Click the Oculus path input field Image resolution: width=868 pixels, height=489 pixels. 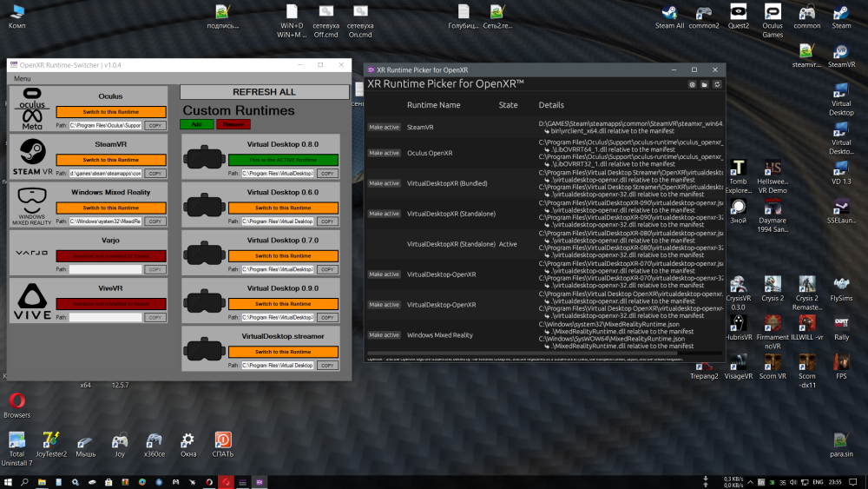coord(105,126)
